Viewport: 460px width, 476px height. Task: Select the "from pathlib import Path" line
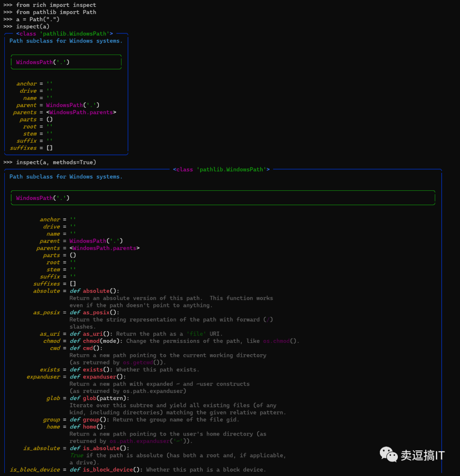click(x=56, y=12)
